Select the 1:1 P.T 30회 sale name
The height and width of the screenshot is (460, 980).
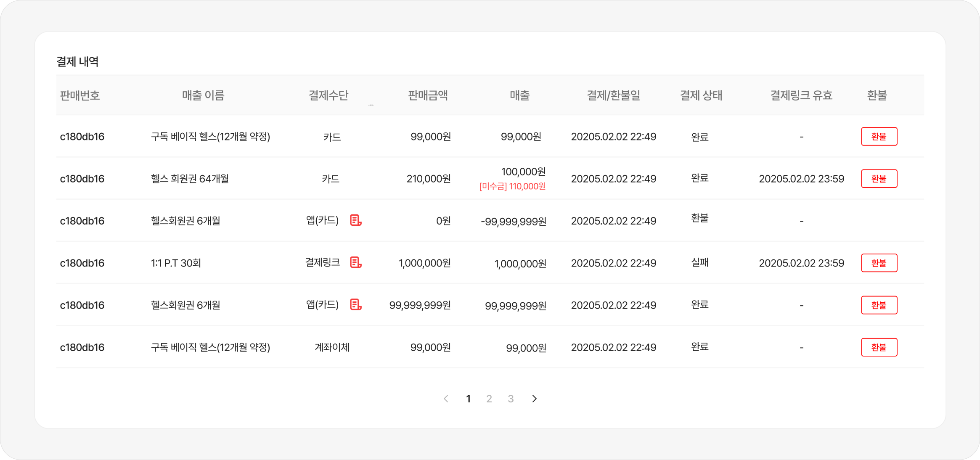click(176, 263)
